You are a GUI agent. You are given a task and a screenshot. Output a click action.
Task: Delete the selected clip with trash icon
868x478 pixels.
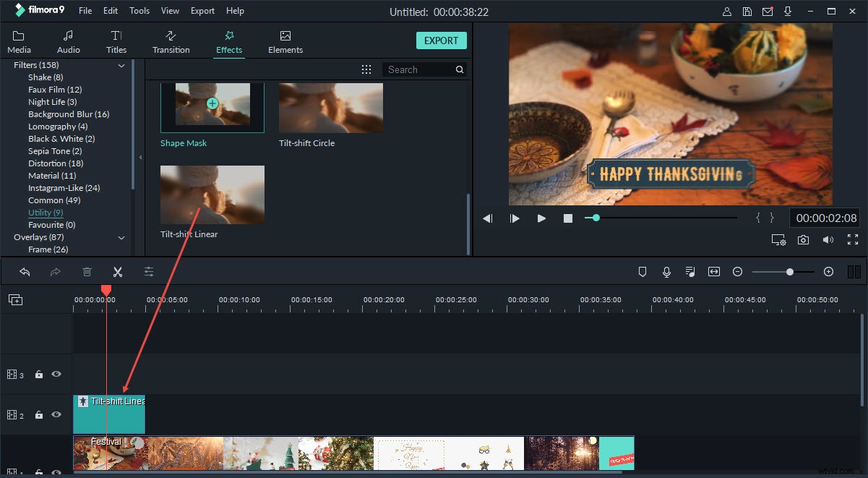(x=87, y=271)
